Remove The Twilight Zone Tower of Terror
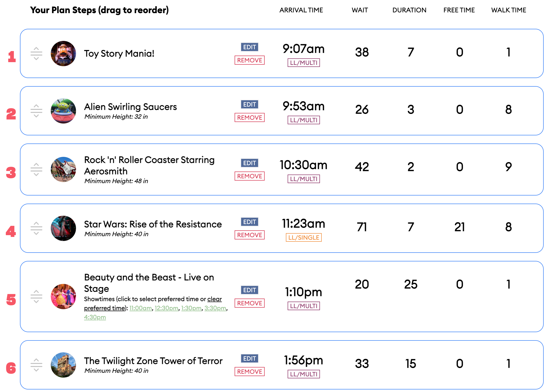Viewport: 551px width, 392px height. (x=249, y=372)
